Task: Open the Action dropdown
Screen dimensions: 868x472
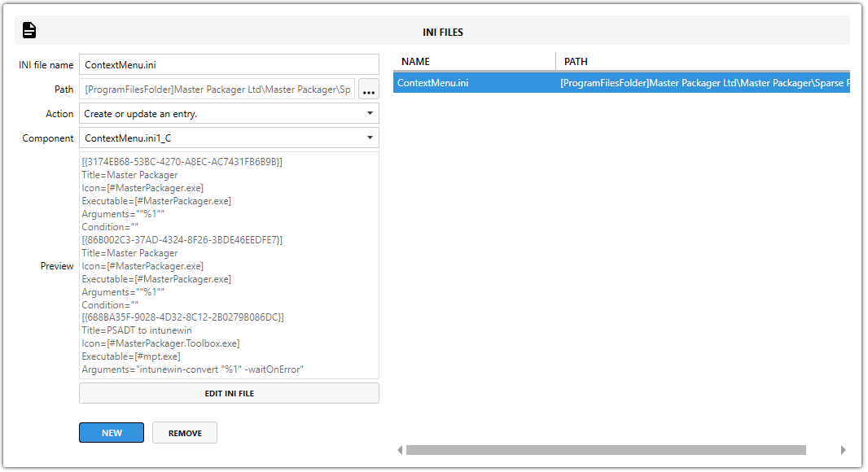Action: pos(229,113)
